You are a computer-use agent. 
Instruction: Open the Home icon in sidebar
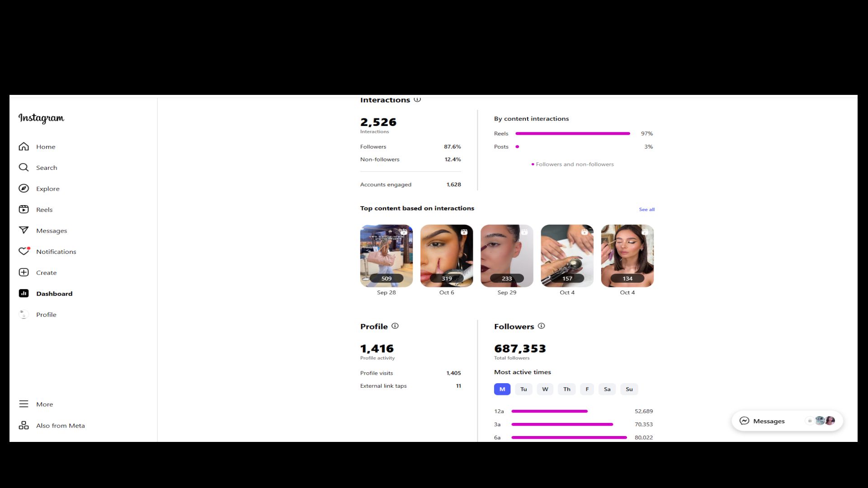(24, 146)
